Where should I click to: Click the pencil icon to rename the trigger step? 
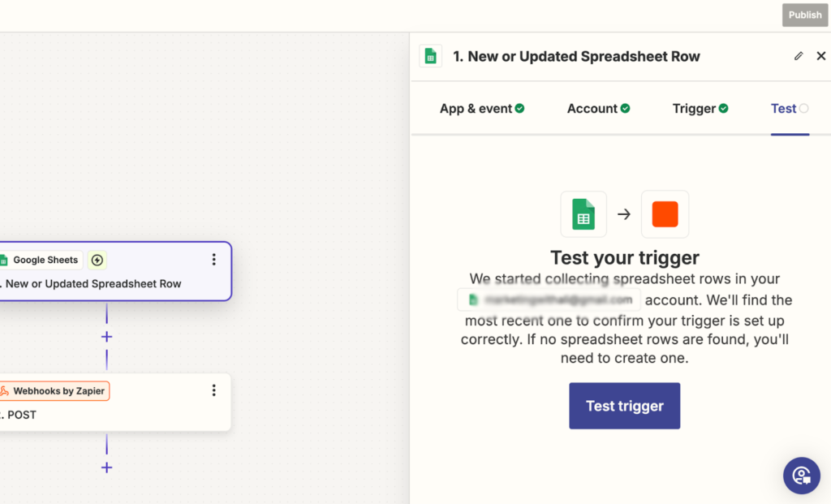tap(799, 56)
